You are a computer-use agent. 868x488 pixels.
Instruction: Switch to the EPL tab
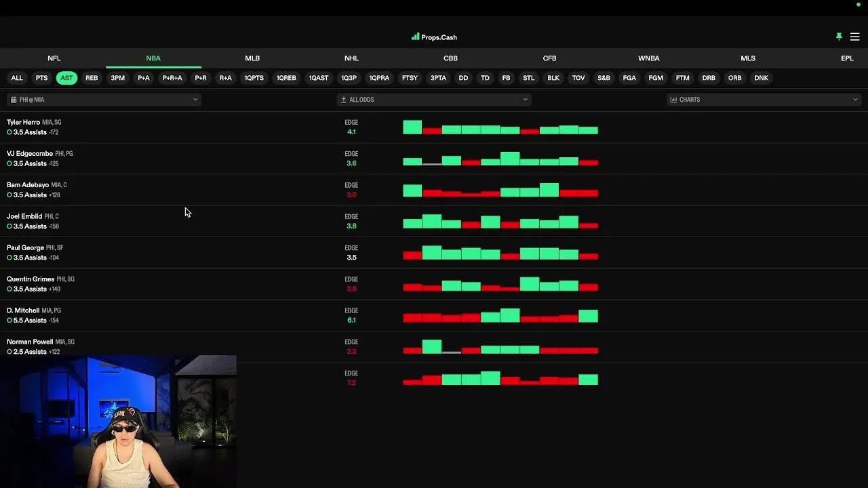847,58
